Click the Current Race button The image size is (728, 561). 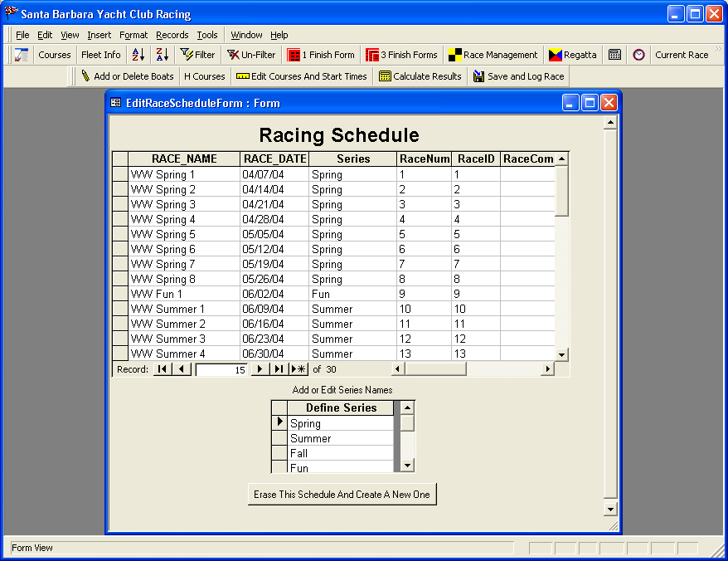(x=682, y=55)
